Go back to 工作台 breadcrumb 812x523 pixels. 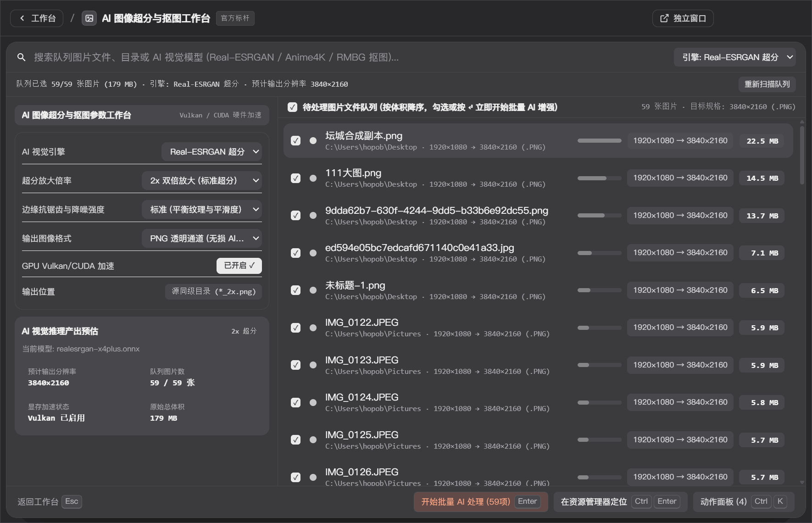click(x=37, y=18)
